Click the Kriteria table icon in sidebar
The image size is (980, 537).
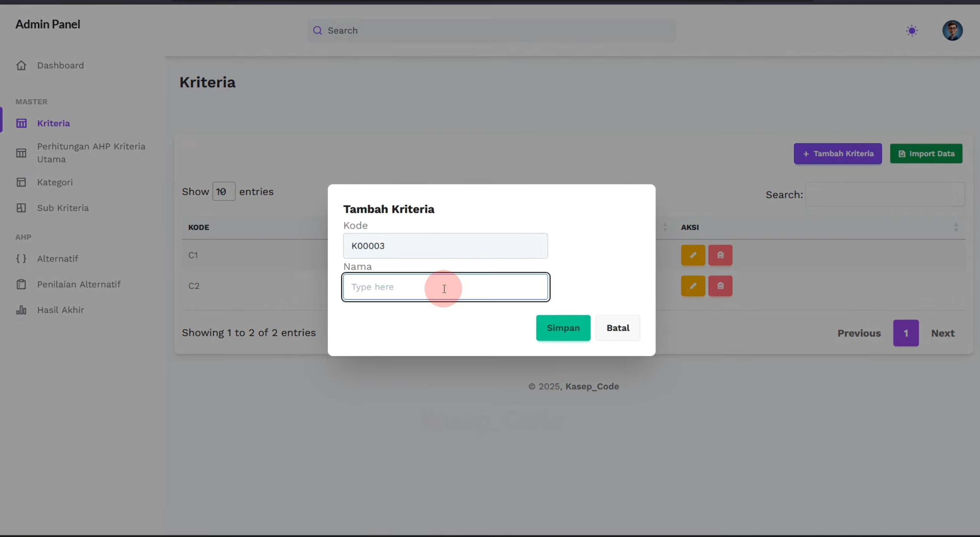click(21, 123)
